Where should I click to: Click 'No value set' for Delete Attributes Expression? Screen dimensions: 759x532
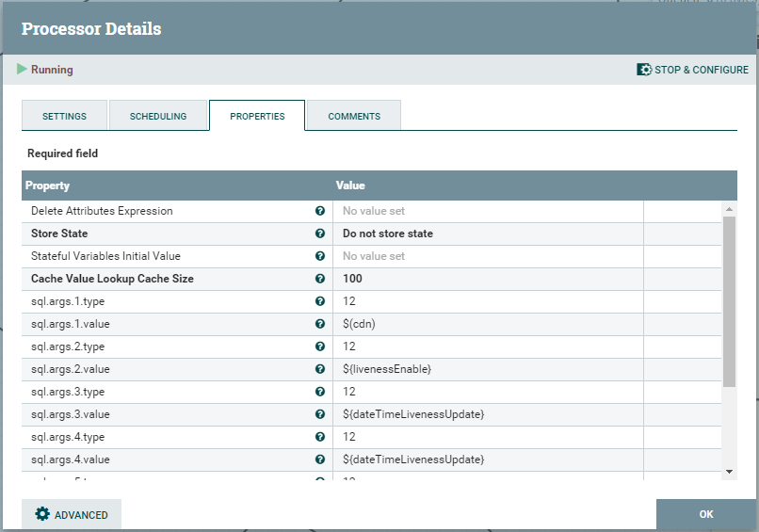point(374,211)
